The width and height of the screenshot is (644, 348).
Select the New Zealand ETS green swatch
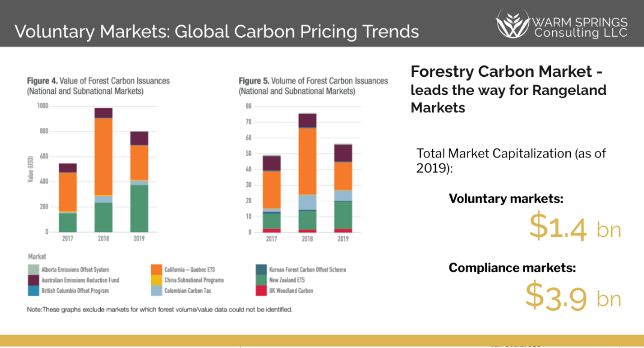[262, 280]
